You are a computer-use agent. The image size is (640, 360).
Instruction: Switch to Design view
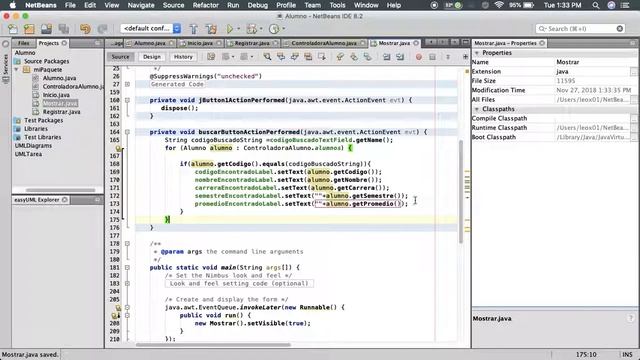(x=151, y=57)
